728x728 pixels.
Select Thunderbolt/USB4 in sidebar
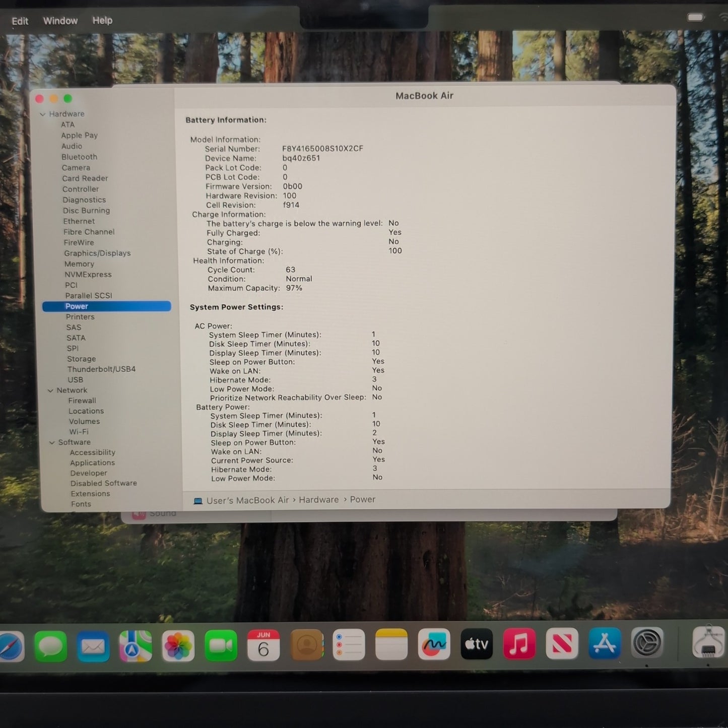click(101, 369)
